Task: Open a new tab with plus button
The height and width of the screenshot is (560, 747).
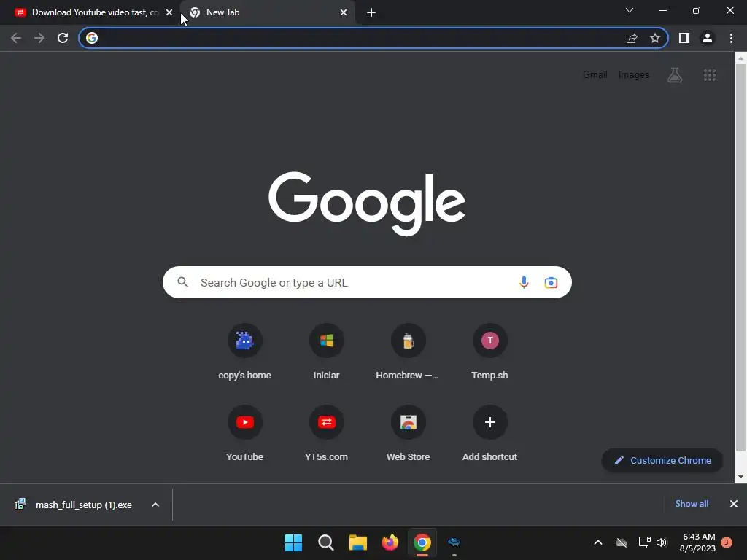Action: (371, 12)
